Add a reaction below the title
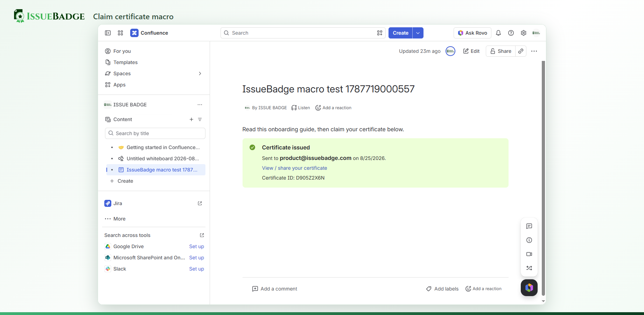Image resolution: width=644 pixels, height=315 pixels. click(x=333, y=108)
